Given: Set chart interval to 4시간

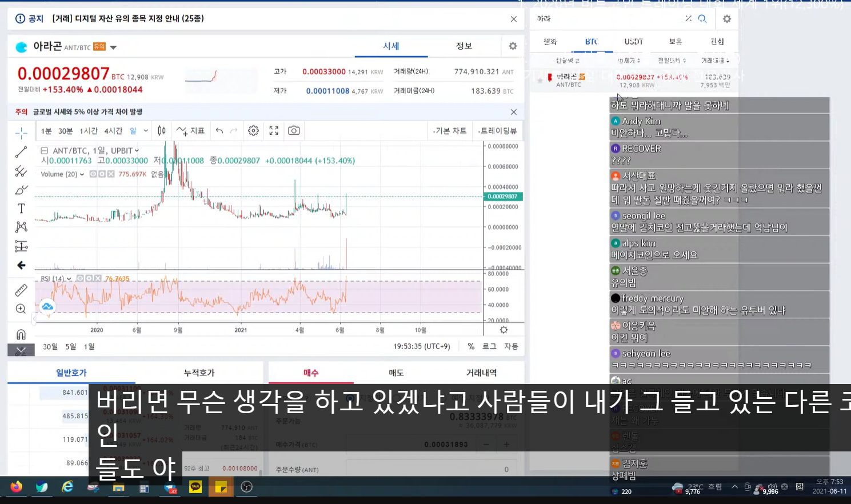Looking at the screenshot, I should point(113,131).
